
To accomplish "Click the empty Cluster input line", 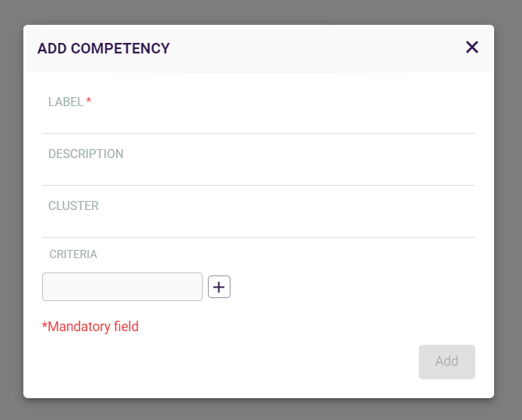I will (x=258, y=224).
